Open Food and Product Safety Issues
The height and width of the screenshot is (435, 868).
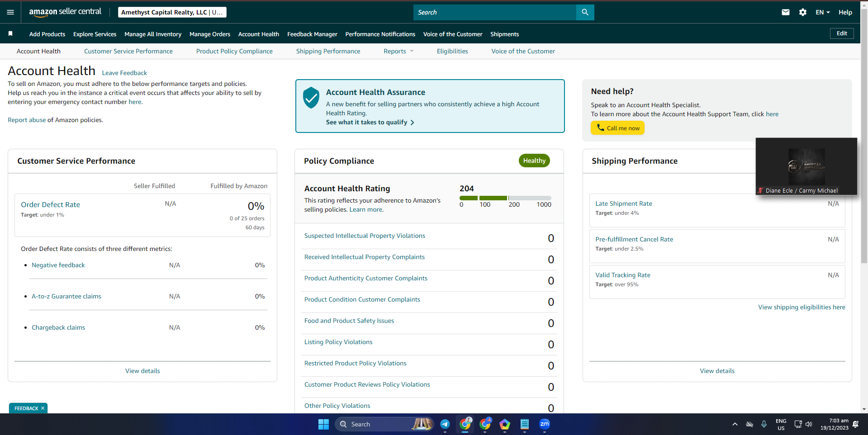click(x=349, y=321)
